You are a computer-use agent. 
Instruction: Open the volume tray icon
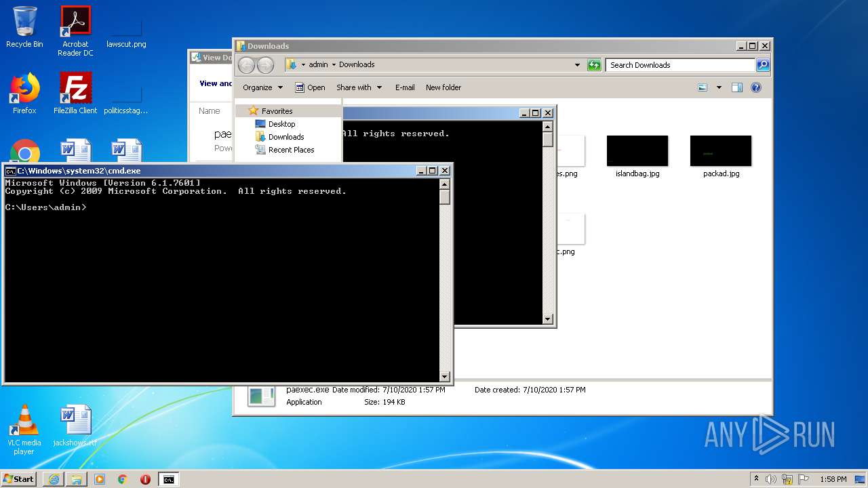pos(771,479)
